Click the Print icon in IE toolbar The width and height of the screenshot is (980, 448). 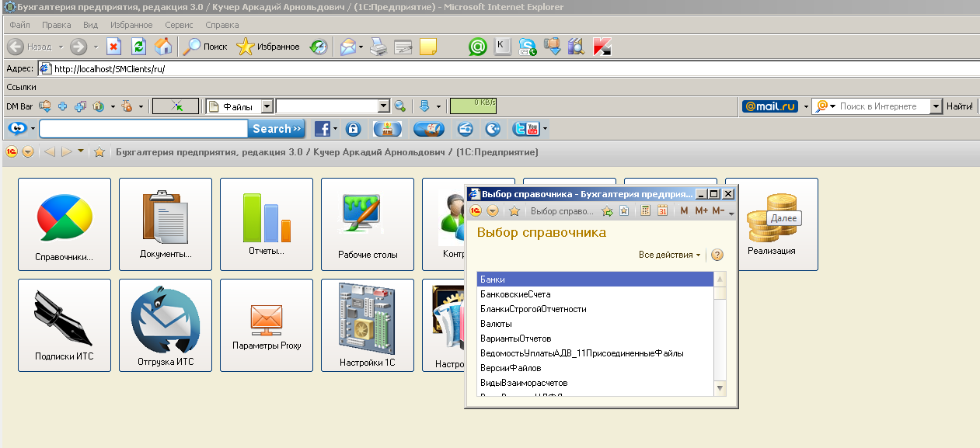tap(378, 47)
